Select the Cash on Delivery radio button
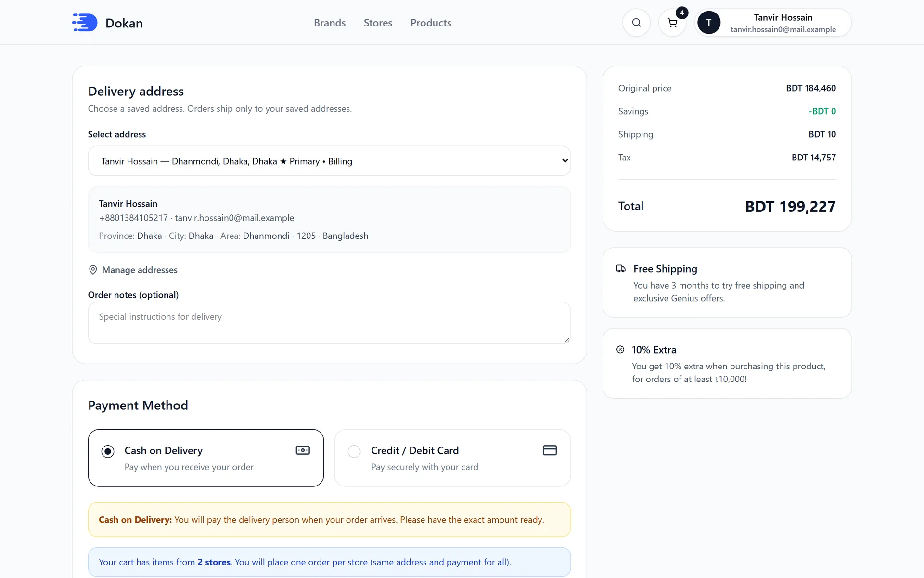This screenshot has height=578, width=924. tap(108, 451)
